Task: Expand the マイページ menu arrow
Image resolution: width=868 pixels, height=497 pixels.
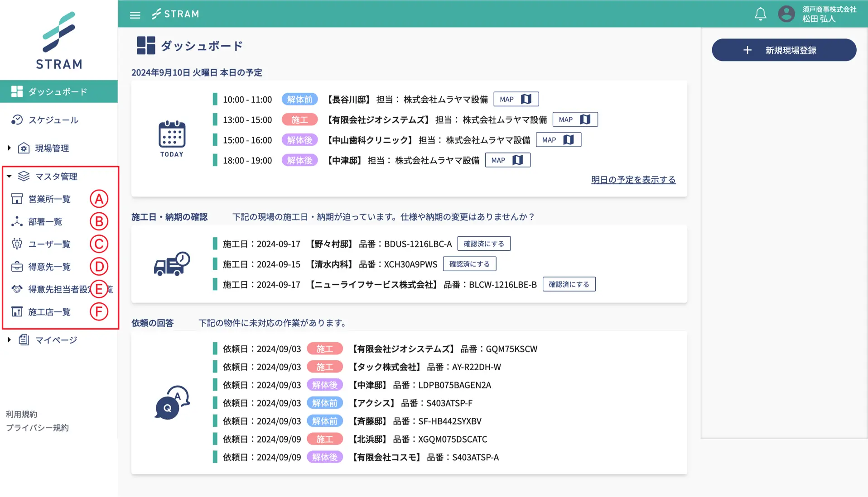Action: 9,340
